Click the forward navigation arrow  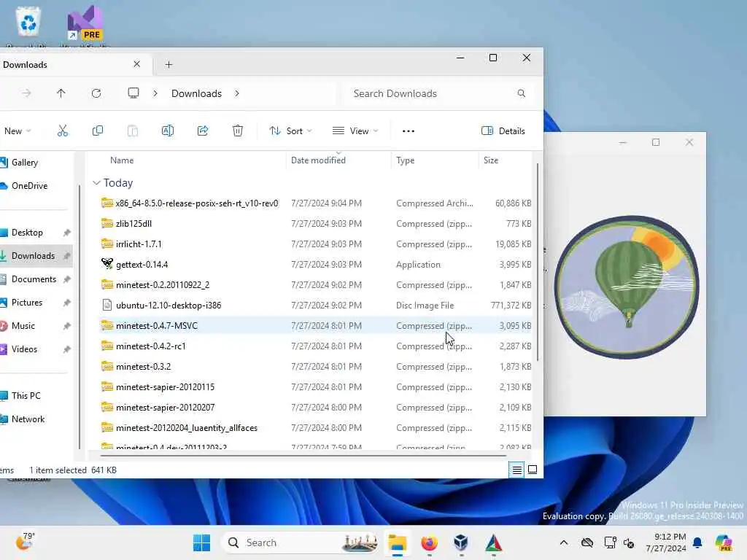(x=27, y=93)
